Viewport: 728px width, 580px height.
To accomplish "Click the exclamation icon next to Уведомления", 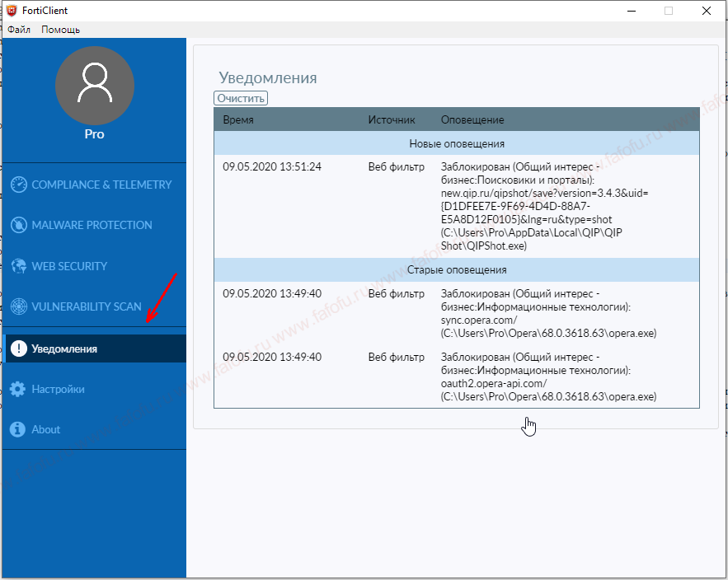I will 19,348.
